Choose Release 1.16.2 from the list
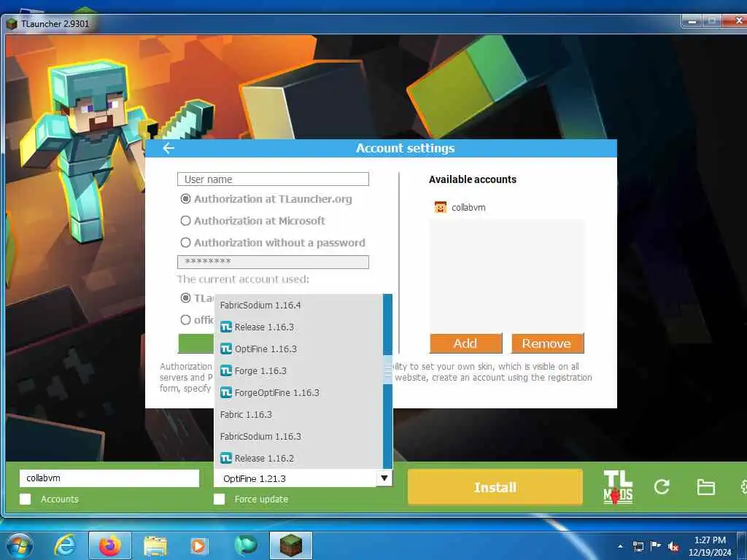Image resolution: width=747 pixels, height=560 pixels. coord(298,458)
